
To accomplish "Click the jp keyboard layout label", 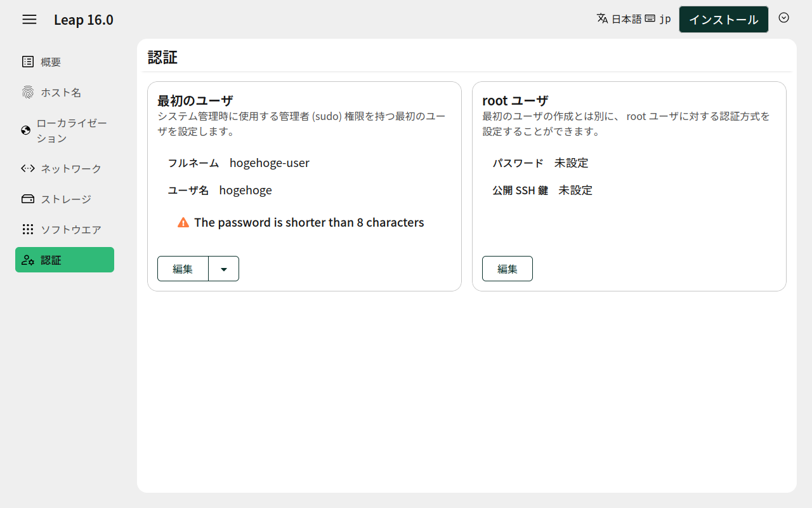I will (665, 19).
